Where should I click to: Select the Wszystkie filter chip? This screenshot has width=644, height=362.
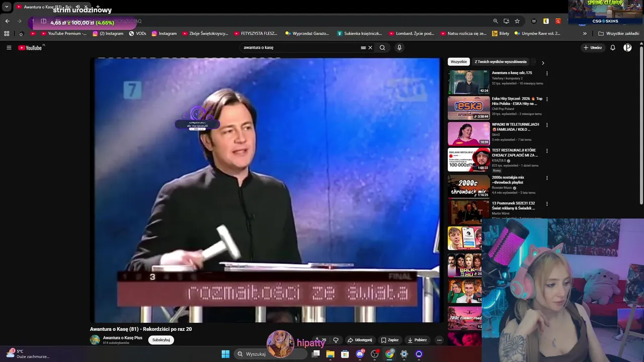(459, 62)
